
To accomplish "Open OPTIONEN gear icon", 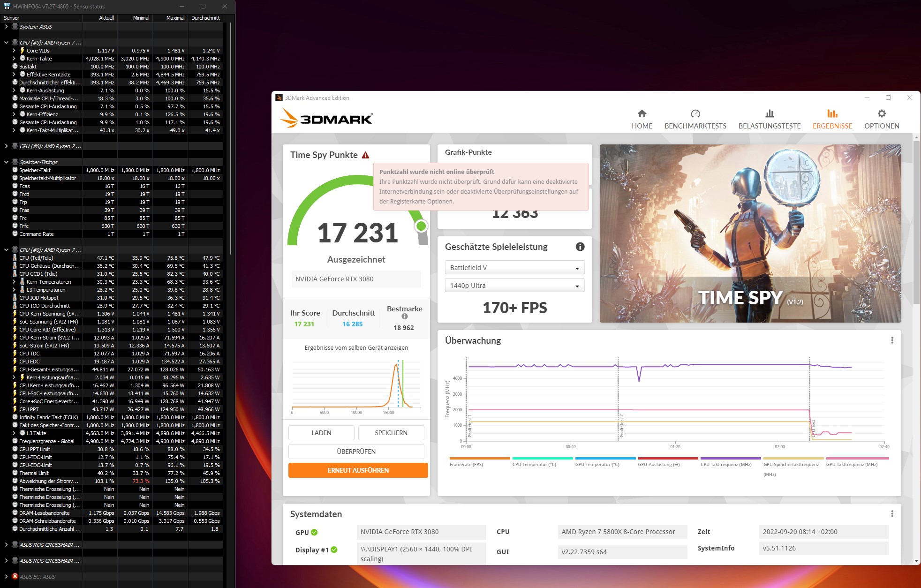I will (x=882, y=113).
